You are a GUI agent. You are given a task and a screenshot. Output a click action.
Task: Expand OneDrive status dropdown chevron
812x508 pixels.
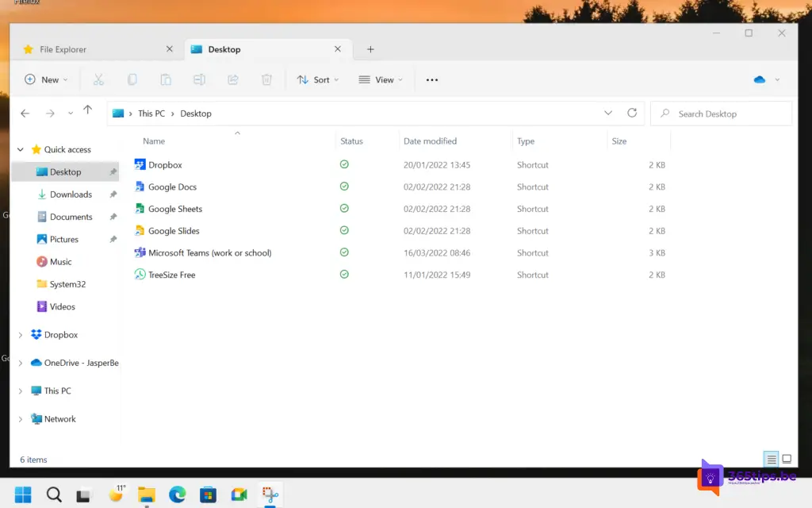[x=777, y=80]
